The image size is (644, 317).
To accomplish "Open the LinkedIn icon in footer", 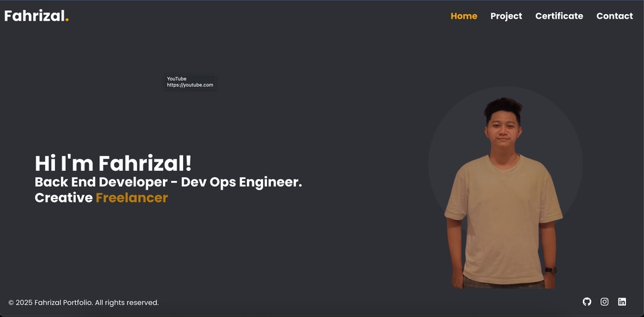I will click(x=623, y=302).
